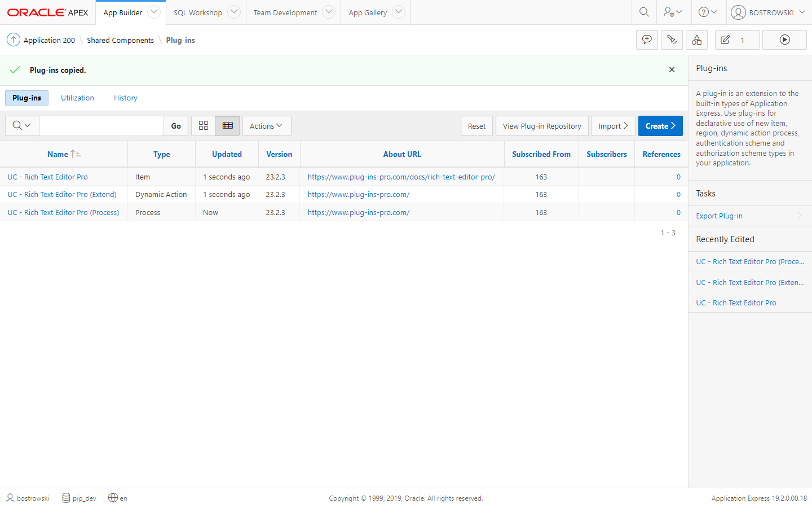Click the Go search button
This screenshot has width=812, height=508.
click(176, 126)
